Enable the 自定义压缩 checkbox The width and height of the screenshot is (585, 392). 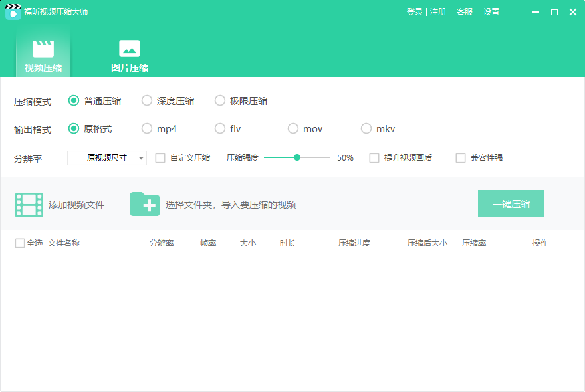click(x=160, y=157)
